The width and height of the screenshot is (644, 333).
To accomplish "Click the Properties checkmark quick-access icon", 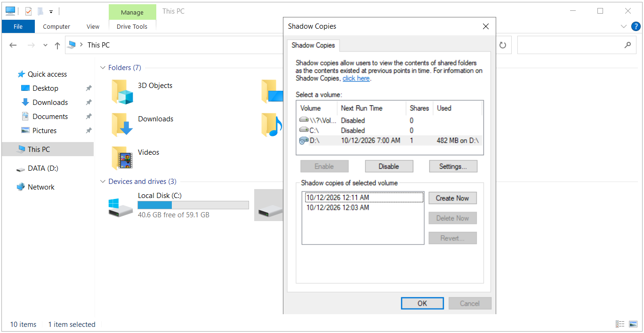I will 28,11.
